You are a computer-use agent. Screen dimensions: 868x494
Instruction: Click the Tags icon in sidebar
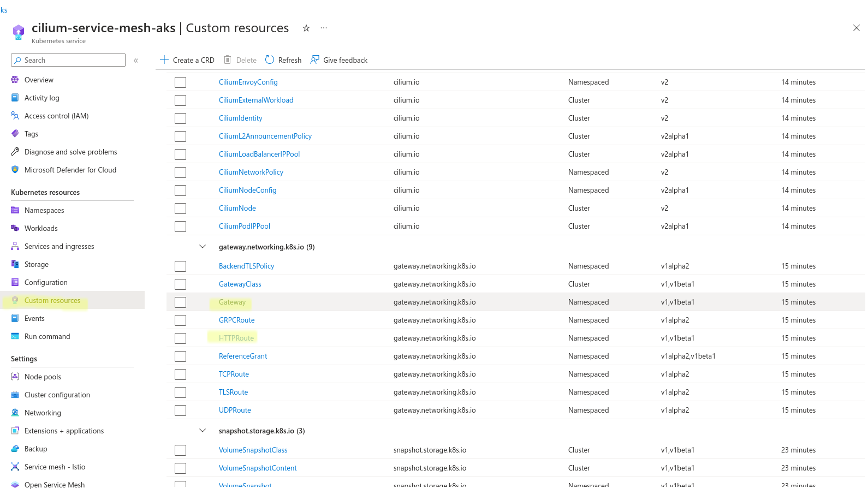(x=15, y=134)
